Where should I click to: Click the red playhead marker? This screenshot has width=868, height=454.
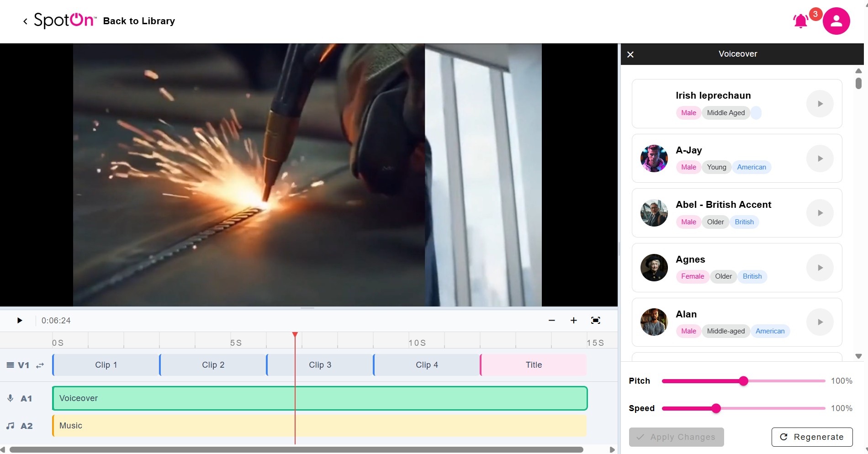tap(295, 335)
